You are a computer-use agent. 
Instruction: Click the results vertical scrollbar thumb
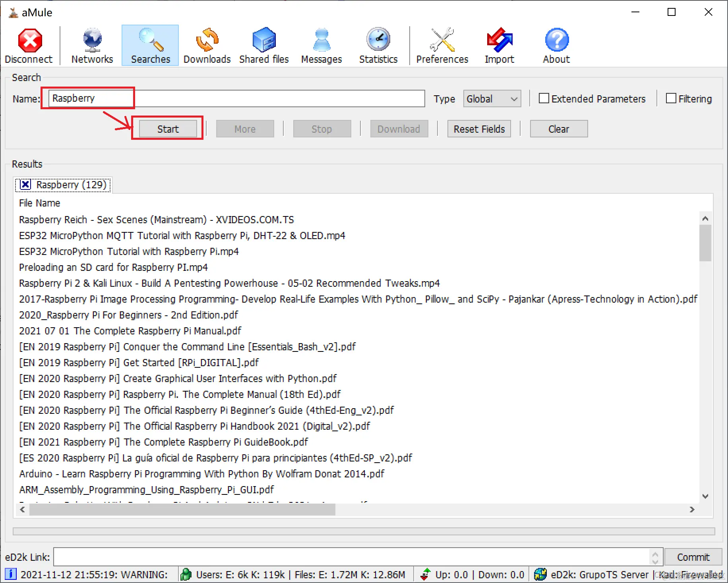click(705, 243)
